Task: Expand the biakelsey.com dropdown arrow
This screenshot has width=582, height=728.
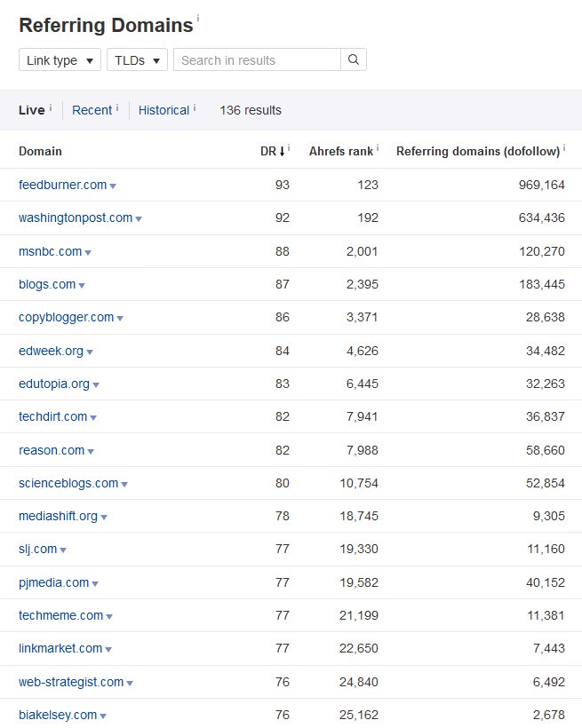Action: [103, 716]
